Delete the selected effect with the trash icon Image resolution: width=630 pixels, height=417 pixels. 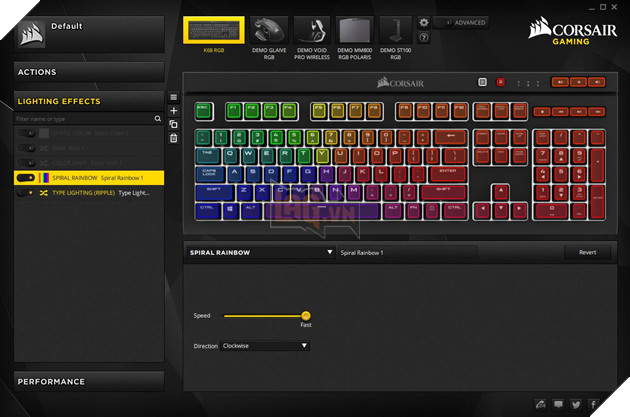[x=174, y=138]
